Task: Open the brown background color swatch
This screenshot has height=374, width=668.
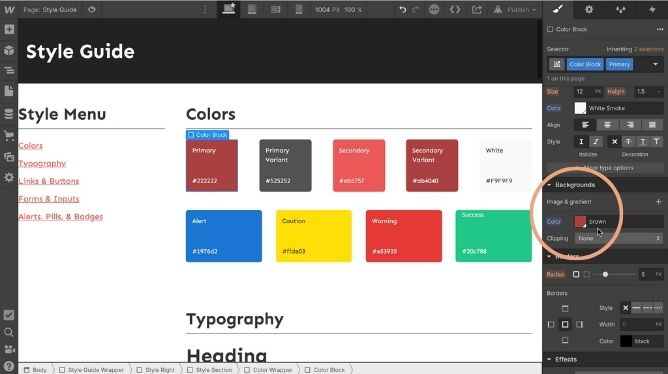Action: [x=580, y=222]
